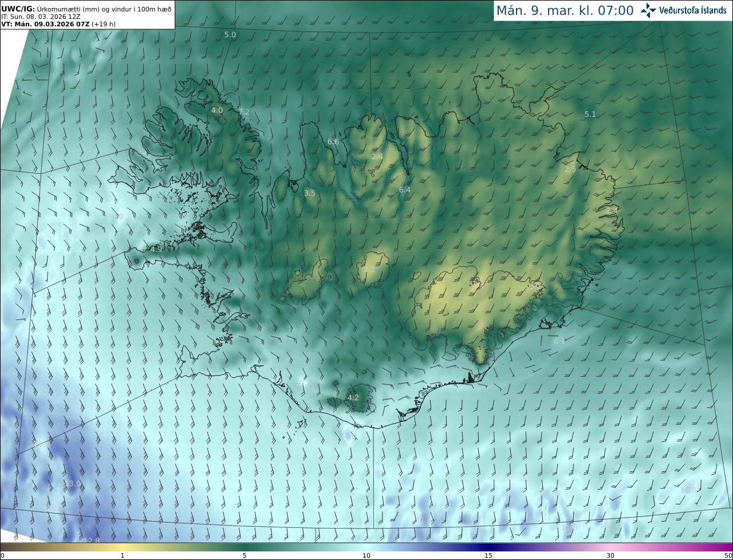Click the 1 tick on the color scale
Screen dimensions: 733x560
pos(122,555)
